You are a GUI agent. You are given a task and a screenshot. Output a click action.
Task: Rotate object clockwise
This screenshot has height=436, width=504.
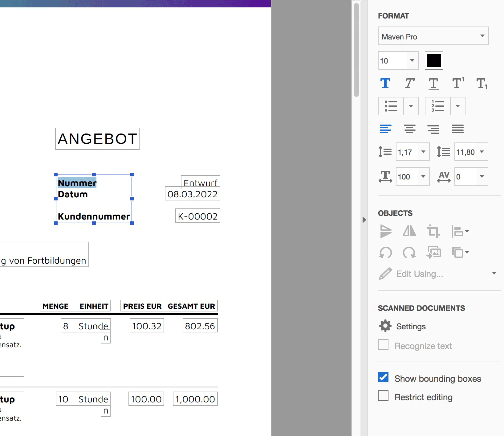pos(409,253)
